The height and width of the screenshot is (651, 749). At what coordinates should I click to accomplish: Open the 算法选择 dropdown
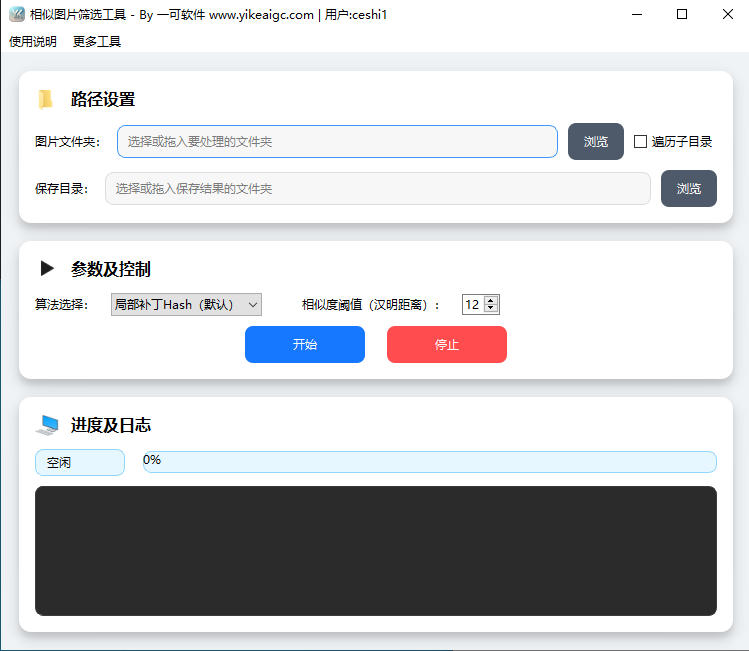[186, 304]
